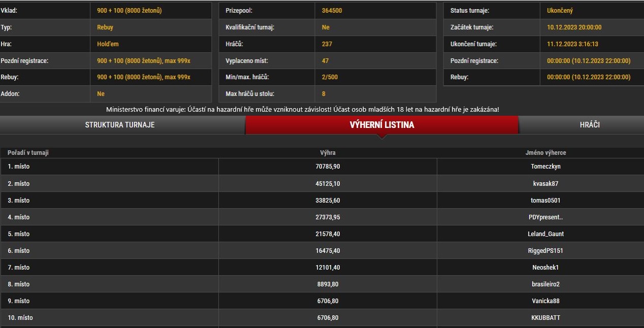Click the Ukončený tournament status value

560,11
